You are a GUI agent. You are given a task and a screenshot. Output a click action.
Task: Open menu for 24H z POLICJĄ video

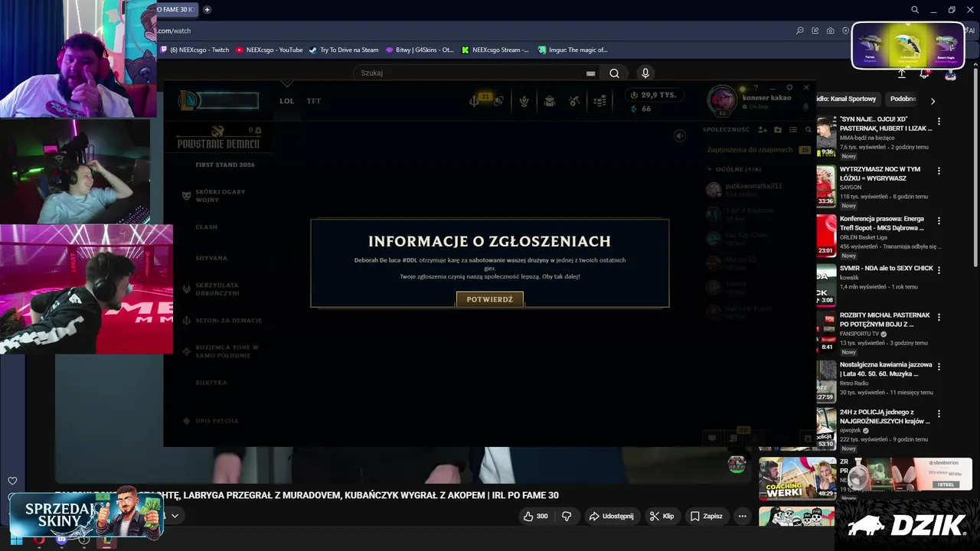point(939,414)
